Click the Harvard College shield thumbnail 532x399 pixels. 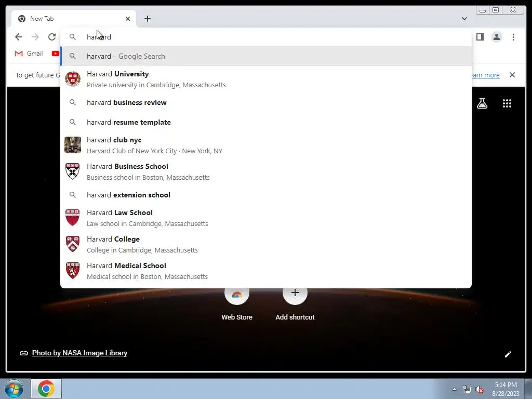click(73, 244)
